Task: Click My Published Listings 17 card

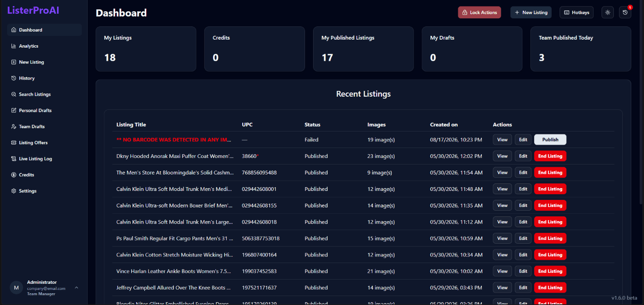Action: 363,49
